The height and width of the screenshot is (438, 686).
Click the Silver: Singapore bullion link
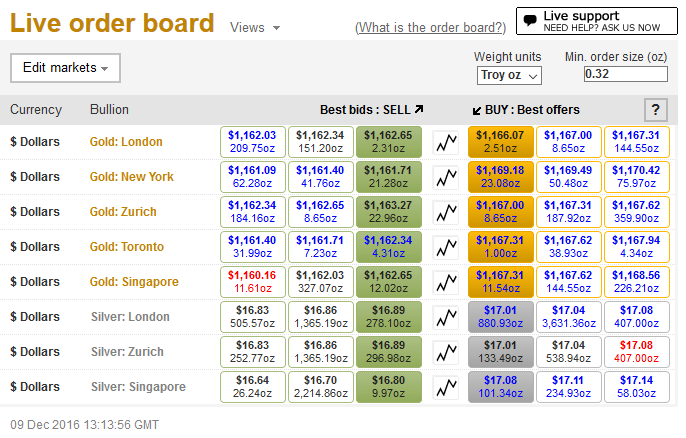coord(138,387)
